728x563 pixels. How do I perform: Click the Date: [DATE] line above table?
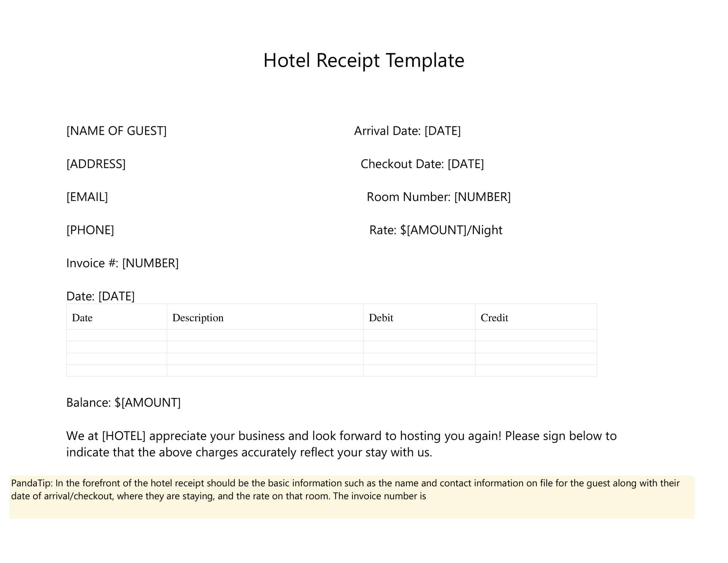click(100, 296)
